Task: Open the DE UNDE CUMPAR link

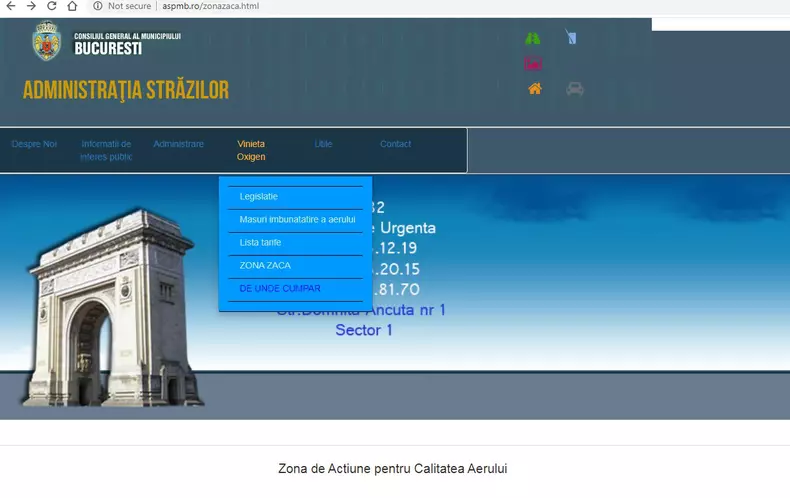Action: pyautogui.click(x=280, y=288)
